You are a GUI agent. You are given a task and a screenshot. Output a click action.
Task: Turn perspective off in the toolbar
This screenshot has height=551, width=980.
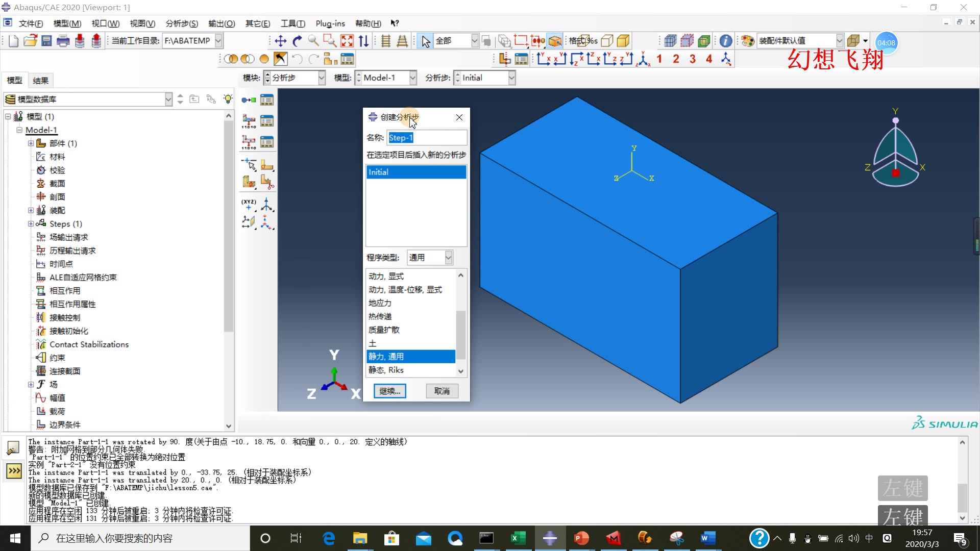click(386, 41)
